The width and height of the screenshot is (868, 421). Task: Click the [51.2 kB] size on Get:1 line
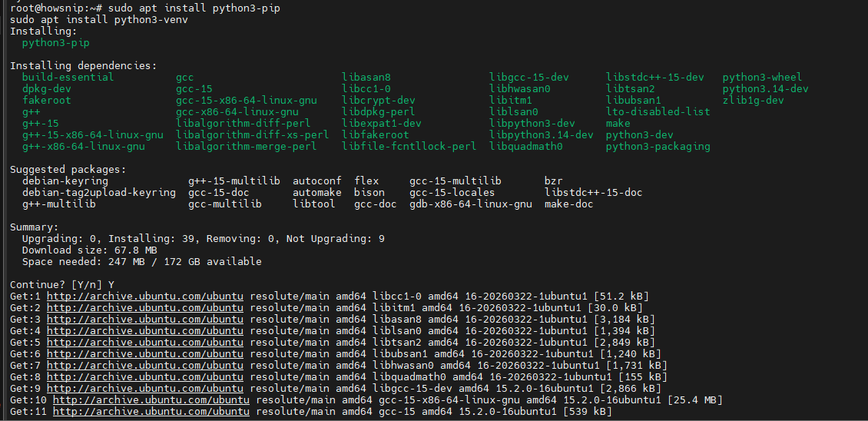coord(621,297)
